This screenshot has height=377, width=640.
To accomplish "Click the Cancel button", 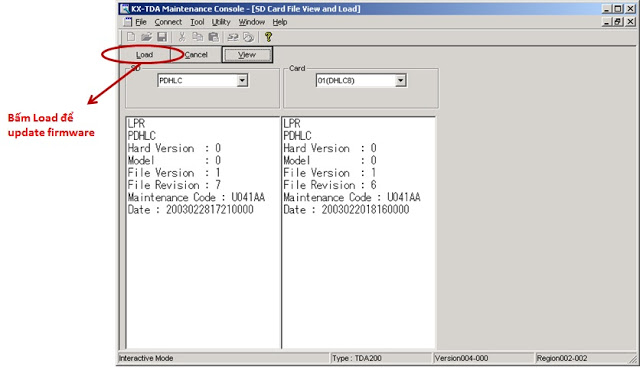I will [x=196, y=55].
